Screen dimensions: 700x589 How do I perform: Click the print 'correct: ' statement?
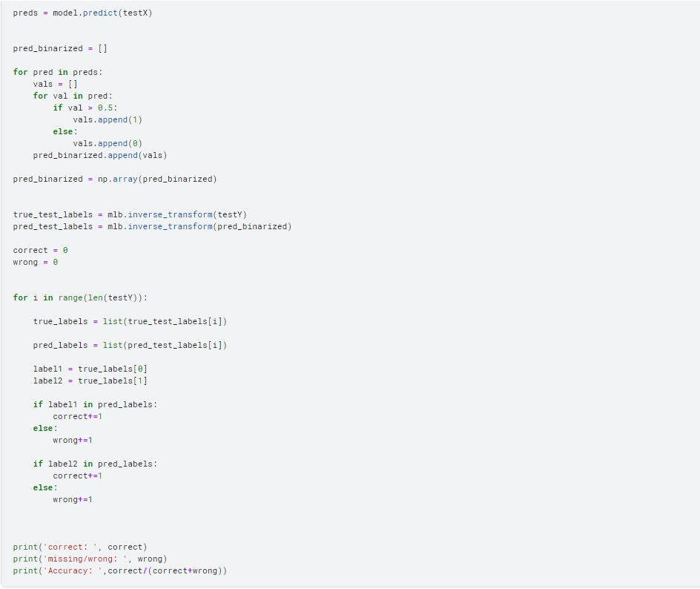[80, 547]
